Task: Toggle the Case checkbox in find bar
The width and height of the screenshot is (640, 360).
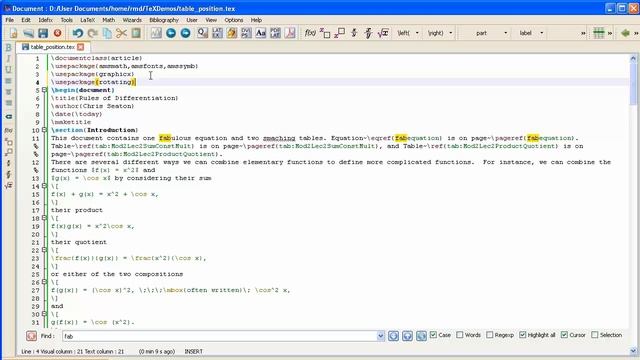Action: (433, 335)
